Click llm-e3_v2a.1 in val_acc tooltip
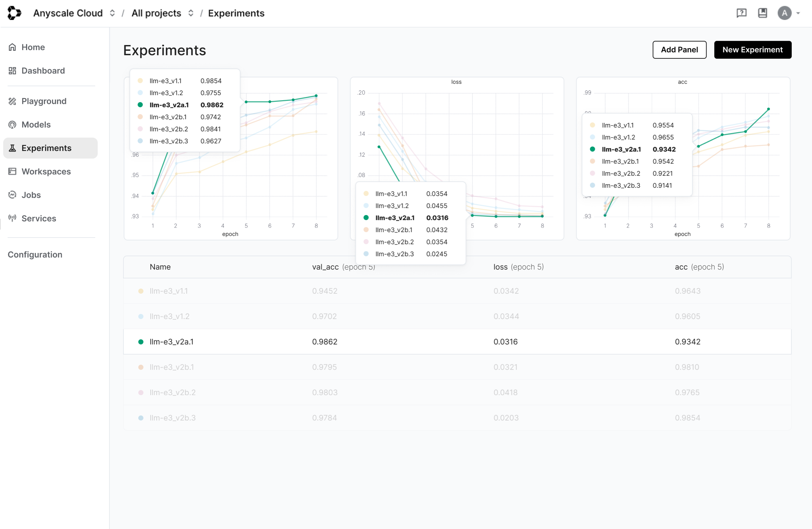812x529 pixels. tap(169, 105)
